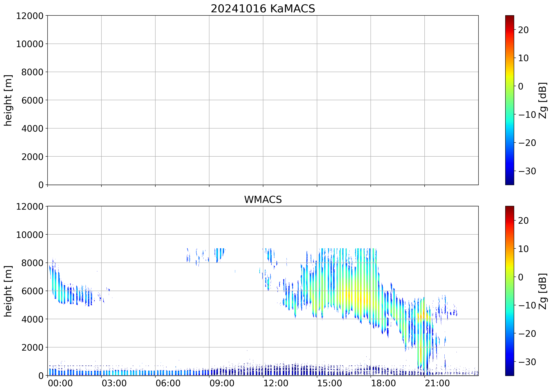Image resolution: width=552 pixels, height=392 pixels.
Task: Click the '00:00' time axis tick label
Action: point(60,383)
